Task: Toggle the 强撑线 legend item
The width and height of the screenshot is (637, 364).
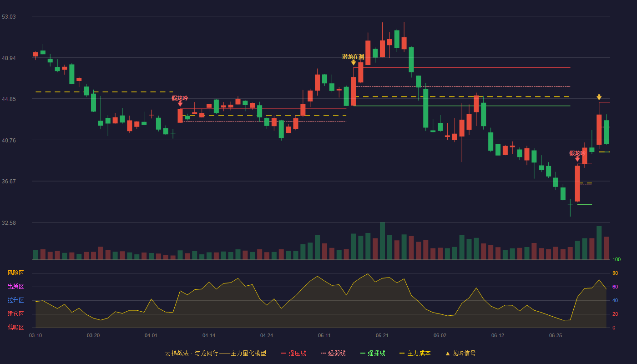Action: [373, 353]
